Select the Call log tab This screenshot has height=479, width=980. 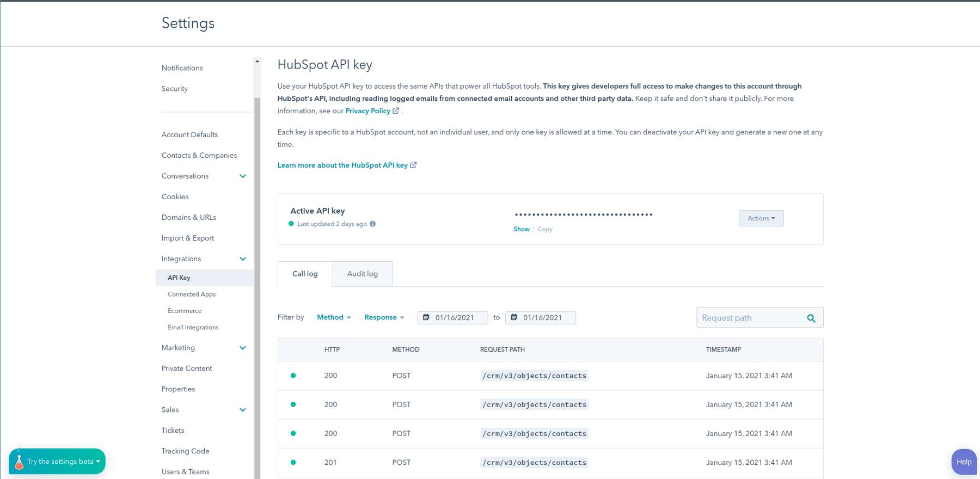click(x=305, y=274)
